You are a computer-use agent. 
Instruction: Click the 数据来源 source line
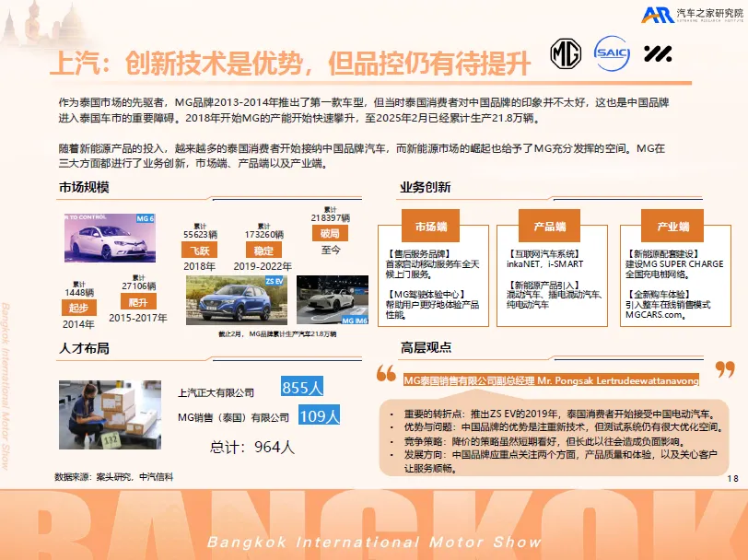pyautogui.click(x=113, y=476)
